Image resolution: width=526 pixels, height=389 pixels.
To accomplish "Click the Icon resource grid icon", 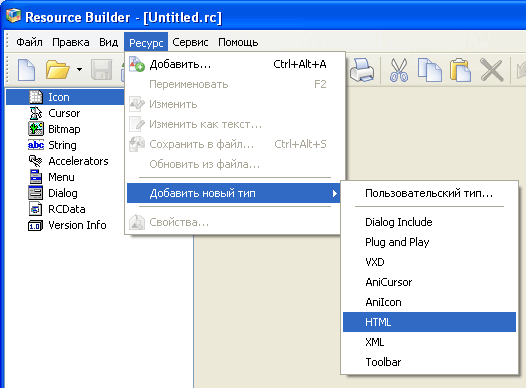I will click(36, 97).
